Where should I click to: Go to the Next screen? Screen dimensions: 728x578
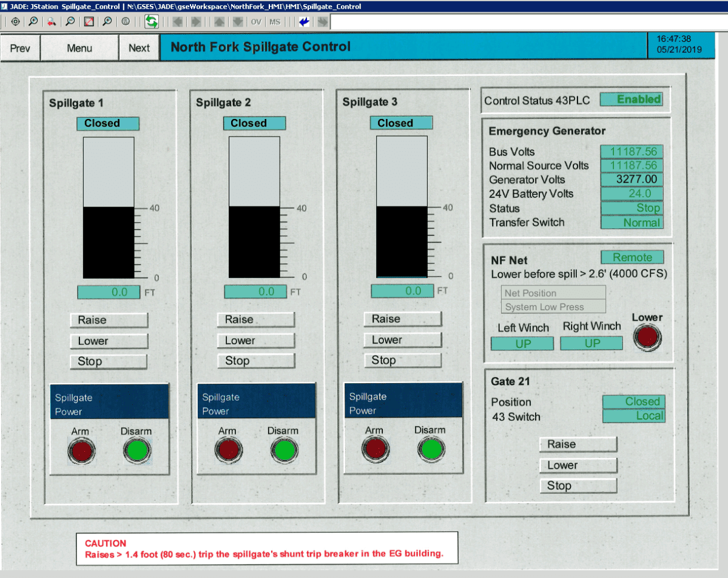(139, 48)
